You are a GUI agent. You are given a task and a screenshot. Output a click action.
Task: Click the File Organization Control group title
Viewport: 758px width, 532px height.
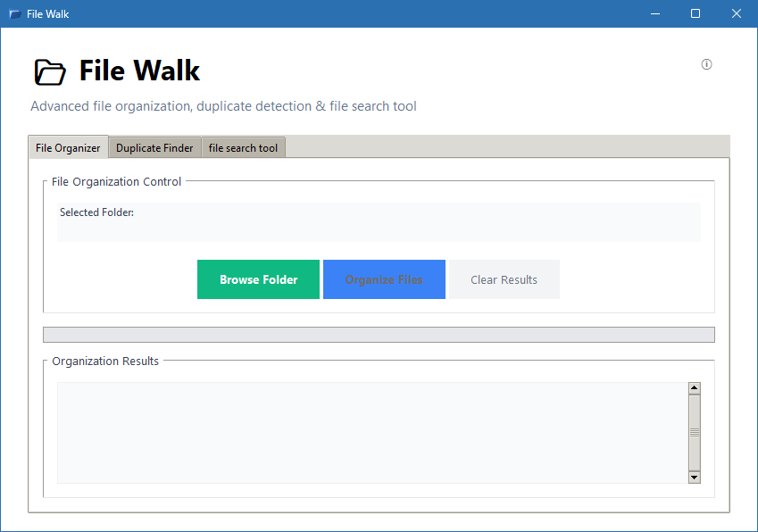[x=115, y=181]
